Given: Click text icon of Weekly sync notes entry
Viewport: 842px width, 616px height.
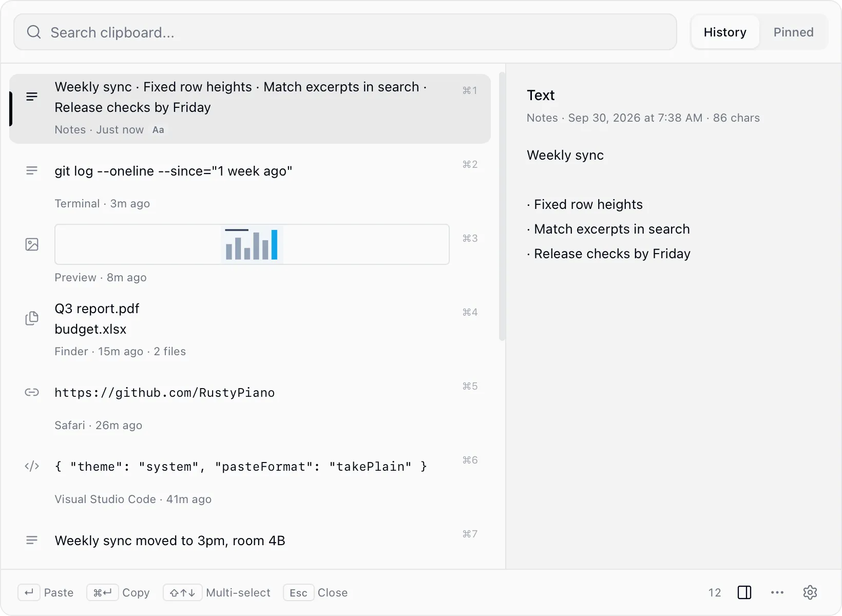Looking at the screenshot, I should [x=32, y=97].
